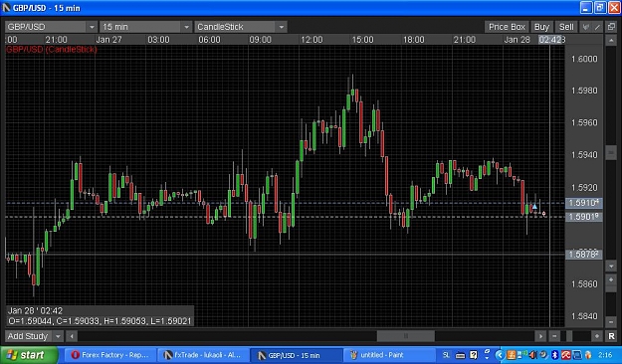This screenshot has width=622, height=364.
Task: Click the network connection tray icon
Action: [x=521, y=355]
